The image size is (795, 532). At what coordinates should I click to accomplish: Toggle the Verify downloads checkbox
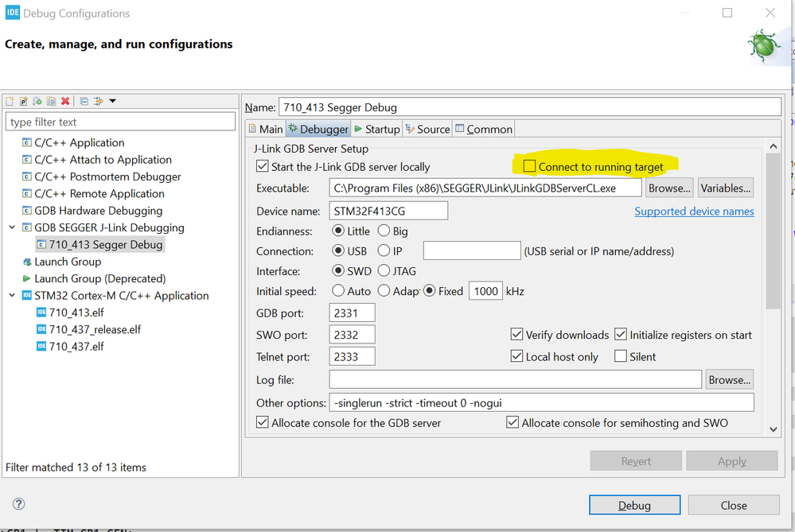(x=516, y=335)
